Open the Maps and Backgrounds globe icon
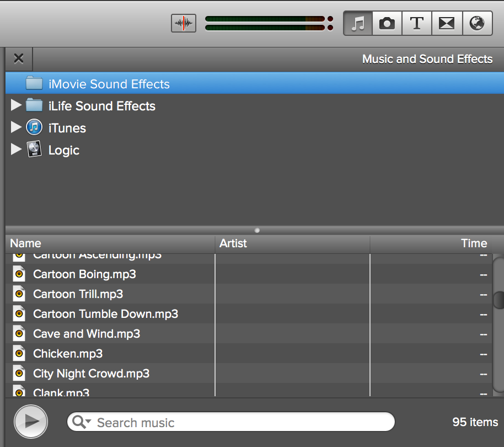The image size is (504, 447). 476,23
